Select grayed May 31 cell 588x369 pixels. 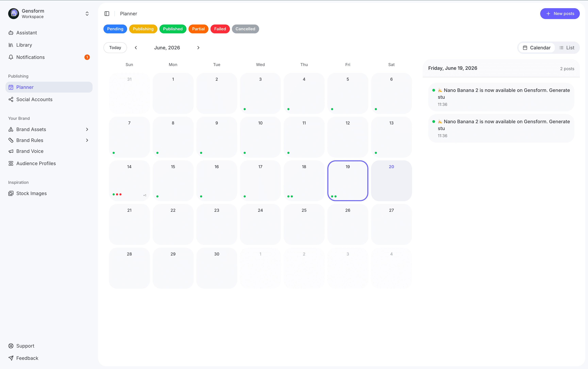[129, 93]
